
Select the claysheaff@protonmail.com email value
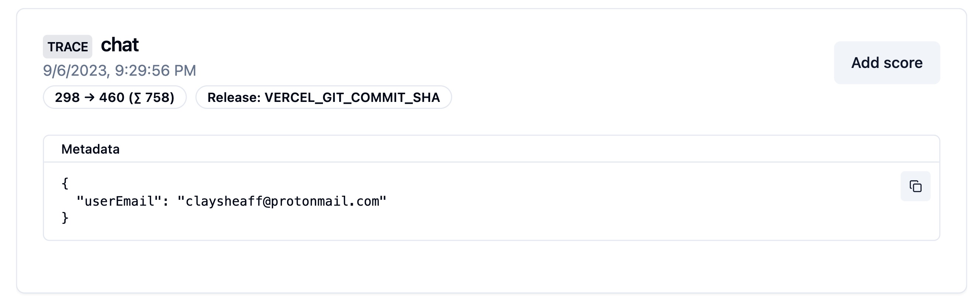tap(282, 201)
